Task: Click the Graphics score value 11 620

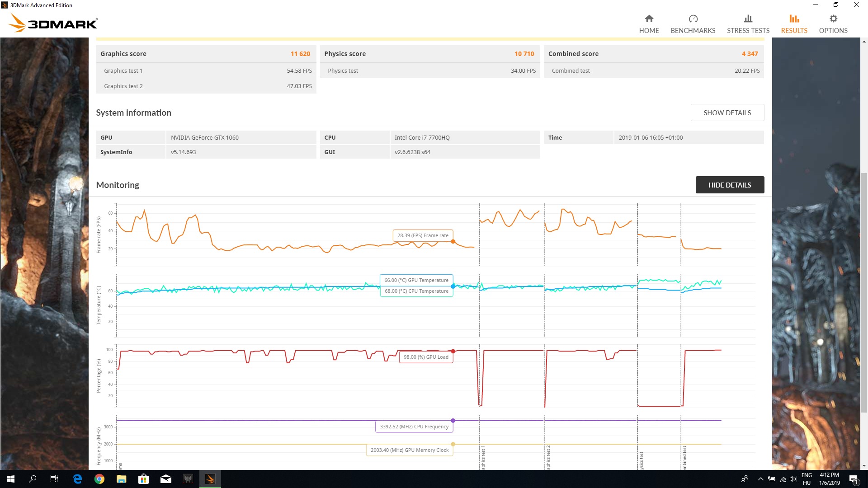Action: [300, 54]
